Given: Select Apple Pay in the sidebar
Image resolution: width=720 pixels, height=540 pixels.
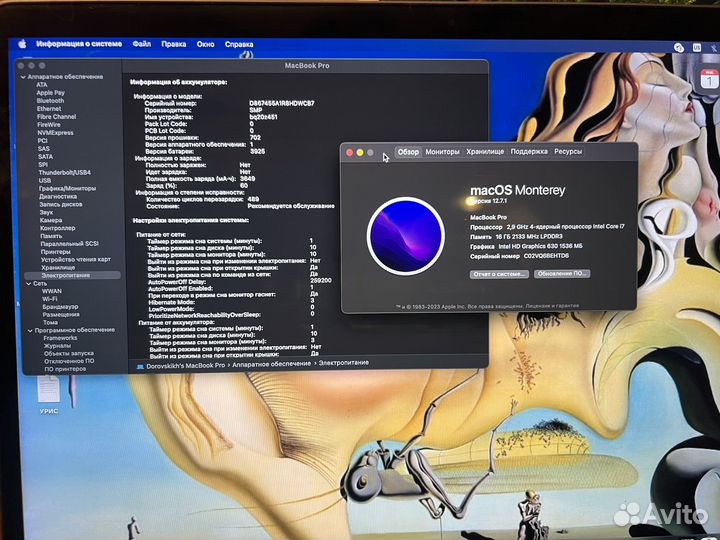Looking at the screenshot, I should [x=51, y=93].
